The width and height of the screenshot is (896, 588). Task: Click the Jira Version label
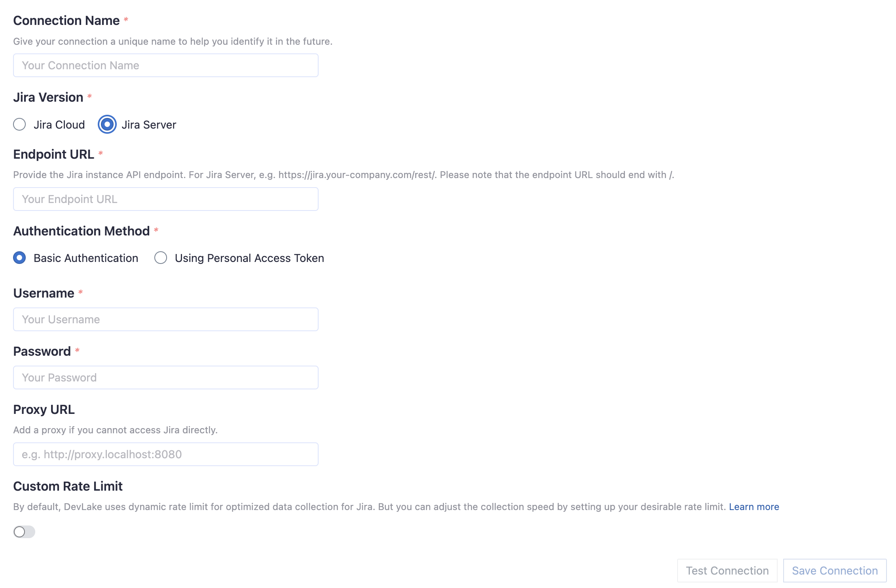tap(49, 97)
